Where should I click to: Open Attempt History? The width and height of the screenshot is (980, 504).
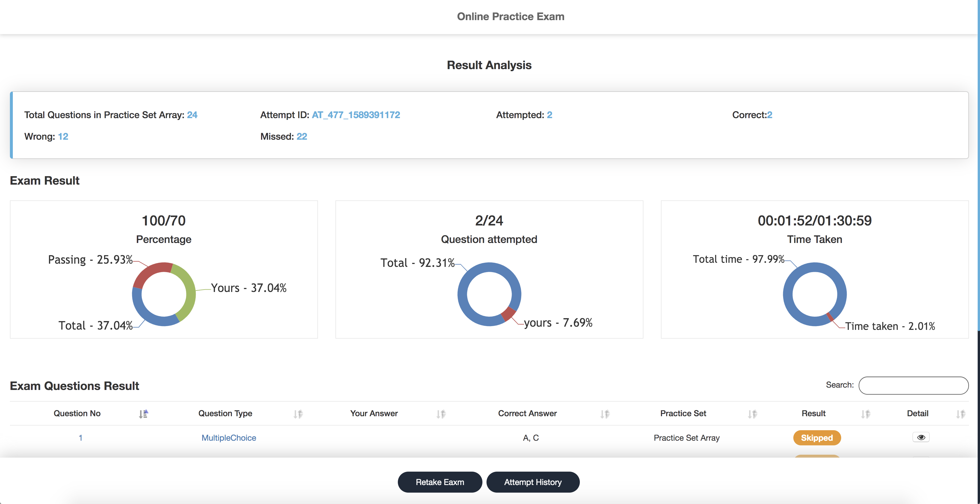tap(533, 482)
